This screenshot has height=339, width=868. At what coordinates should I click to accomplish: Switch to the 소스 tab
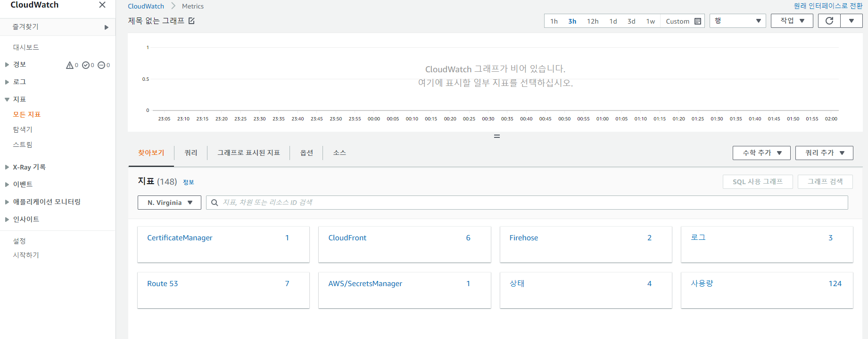click(x=339, y=153)
